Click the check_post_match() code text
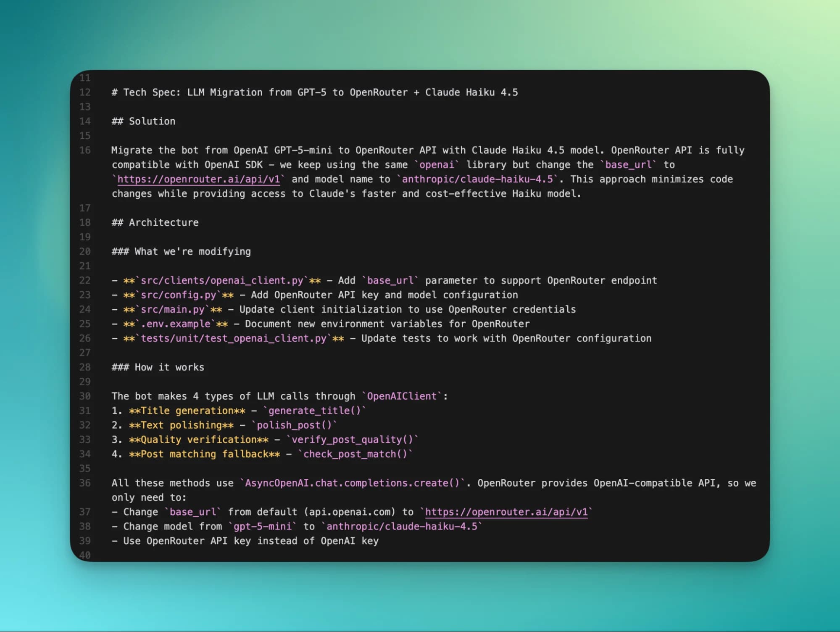The width and height of the screenshot is (840, 632). pos(355,454)
